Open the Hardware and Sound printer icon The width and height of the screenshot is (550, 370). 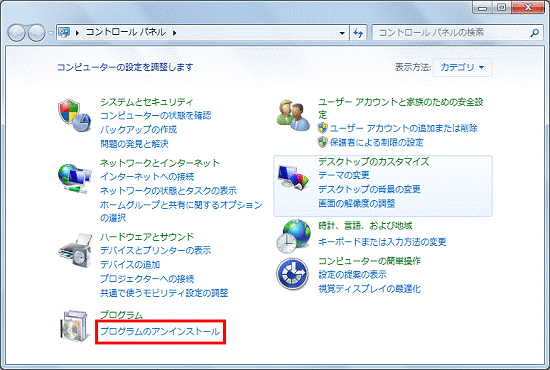[x=75, y=250]
